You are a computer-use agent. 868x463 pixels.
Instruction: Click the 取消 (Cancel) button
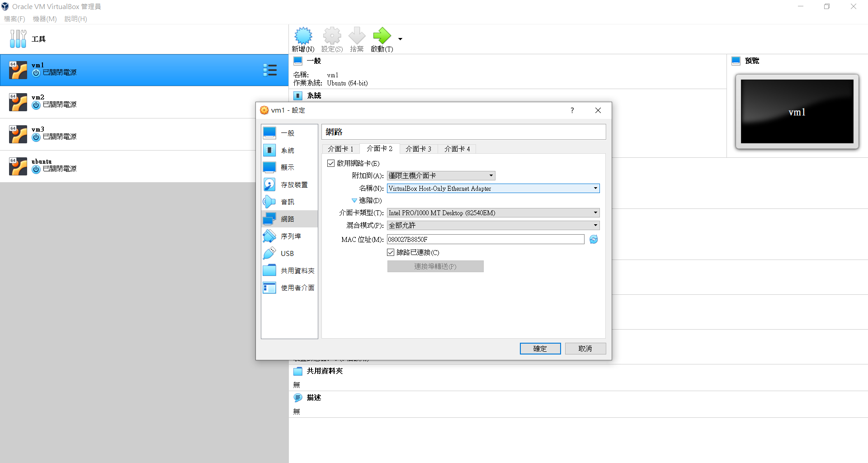[585, 349]
